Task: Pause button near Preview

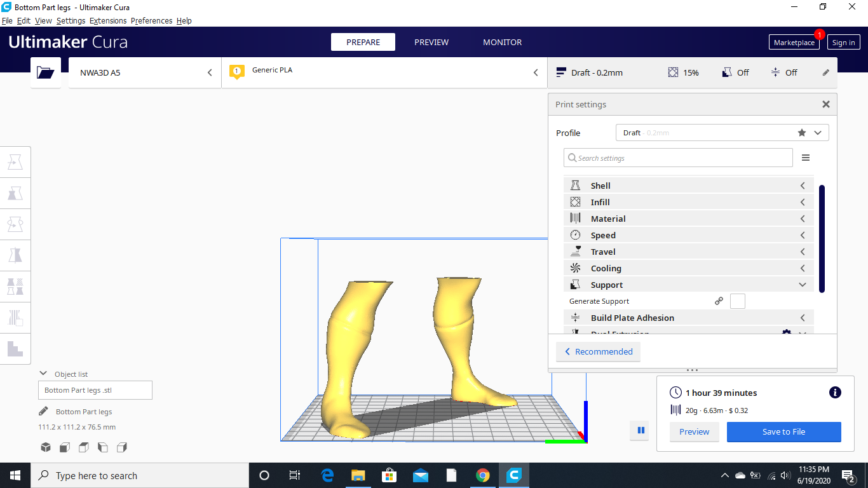Action: (x=639, y=430)
